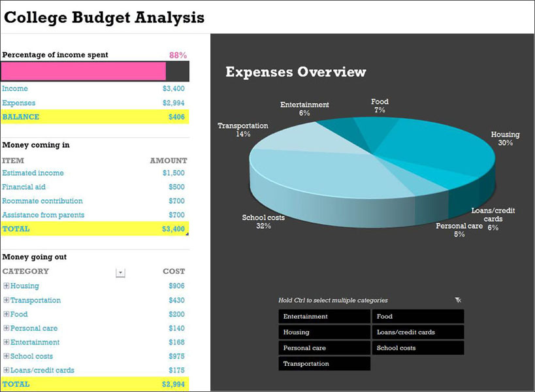Filter by Transportation slicer item
535x392 pixels.
(324, 364)
